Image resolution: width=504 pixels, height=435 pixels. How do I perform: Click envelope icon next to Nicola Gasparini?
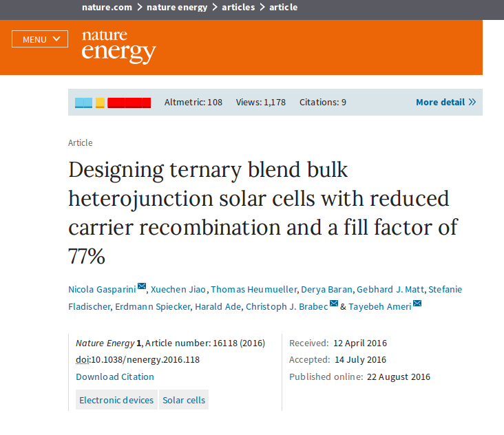tap(142, 286)
